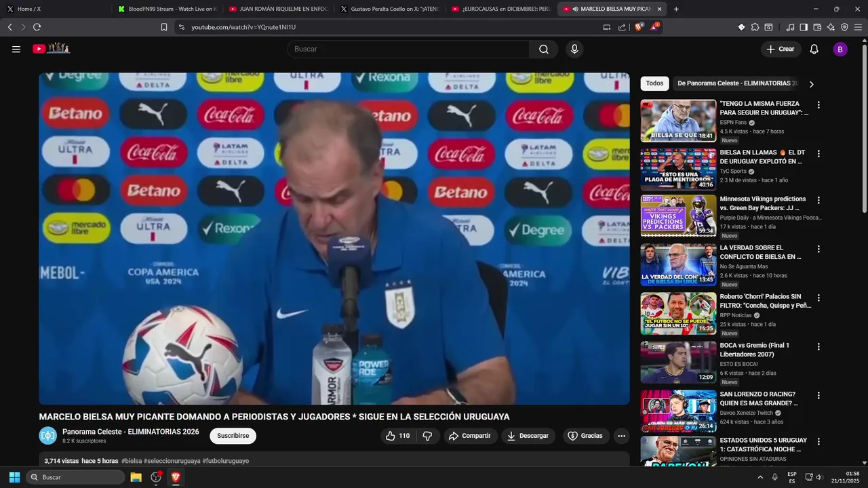Toggle the browser sidebar panel
The width and height of the screenshot is (868, 488).
804,27
